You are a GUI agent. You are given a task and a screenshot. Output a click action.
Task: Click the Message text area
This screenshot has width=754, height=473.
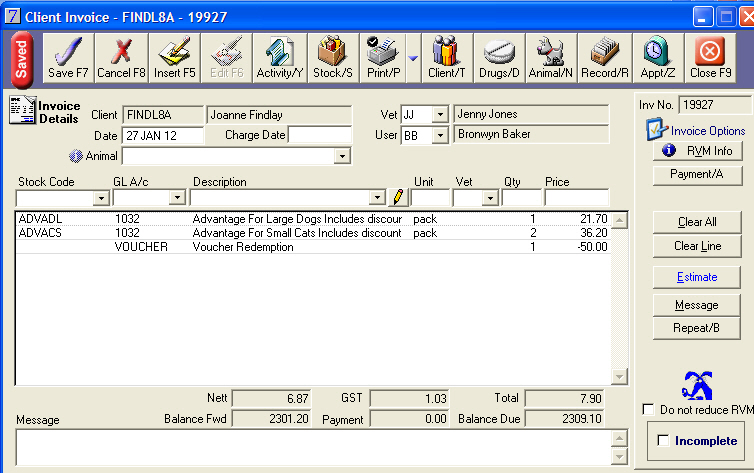(314, 448)
